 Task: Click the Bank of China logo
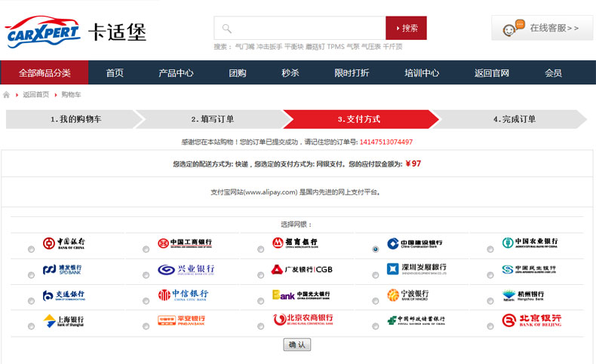click(x=64, y=243)
